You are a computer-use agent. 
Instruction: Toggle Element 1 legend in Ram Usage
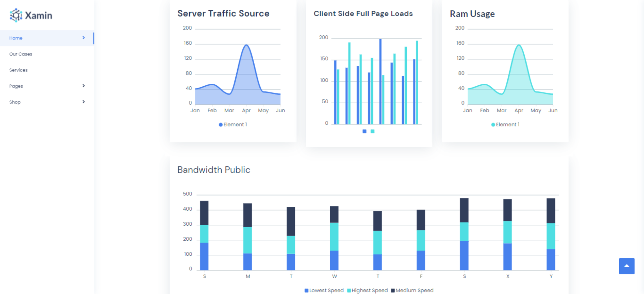(x=505, y=125)
